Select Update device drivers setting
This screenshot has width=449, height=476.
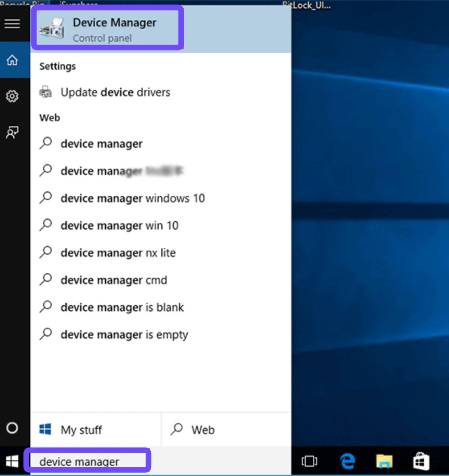coord(115,92)
